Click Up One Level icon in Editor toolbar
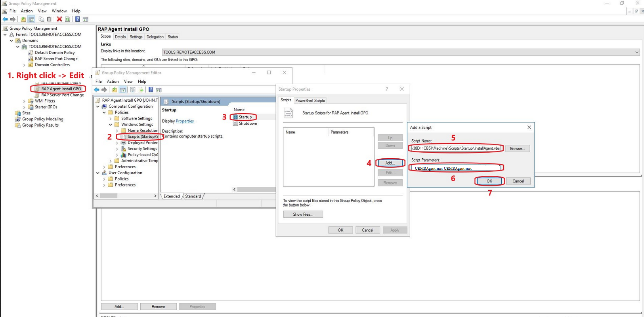This screenshot has height=317, width=644. coord(115,90)
